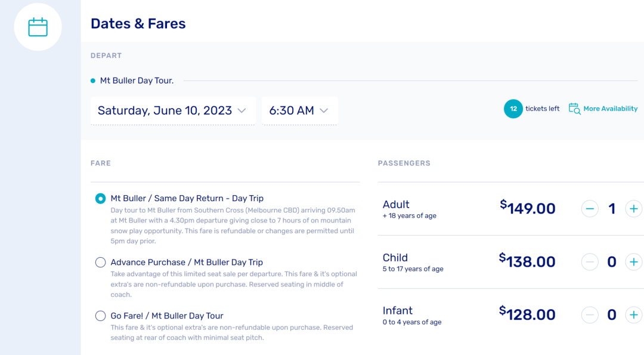Click the Advance Purchase / Mt Buller Day Trip title
The width and height of the screenshot is (644, 355).
[187, 263]
